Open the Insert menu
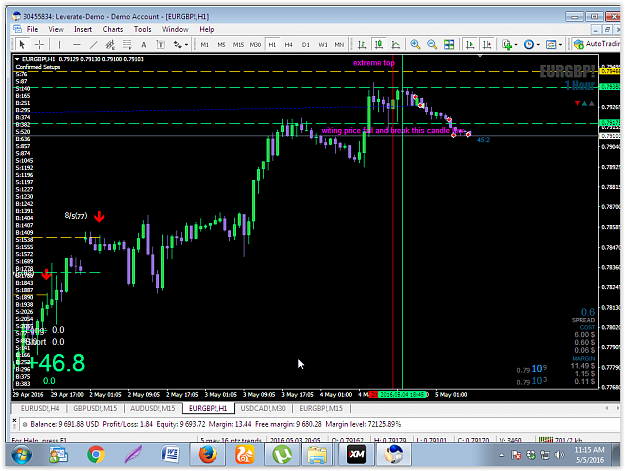The width and height of the screenshot is (625, 471). click(83, 29)
